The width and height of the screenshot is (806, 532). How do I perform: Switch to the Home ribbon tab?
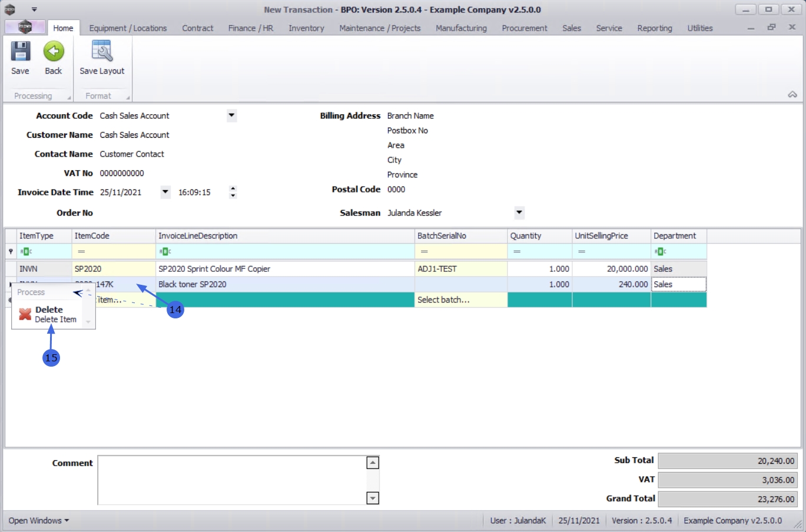(x=63, y=28)
